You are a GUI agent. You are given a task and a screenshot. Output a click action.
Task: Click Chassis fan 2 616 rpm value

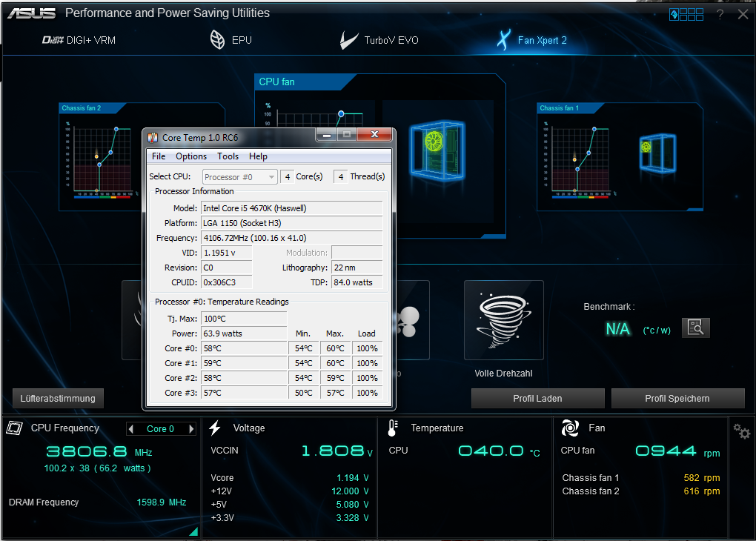pos(701,491)
